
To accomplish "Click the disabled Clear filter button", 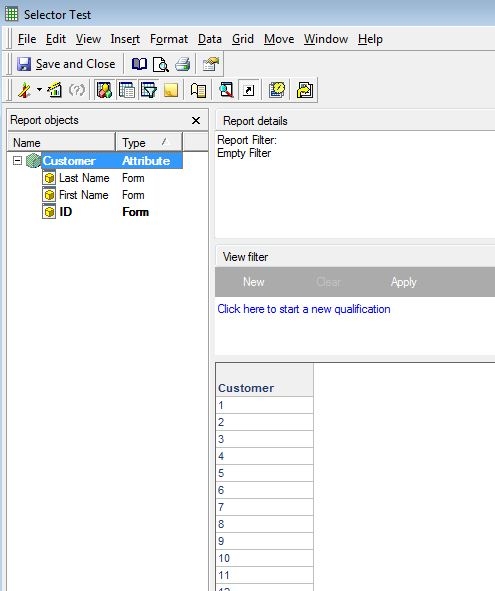I will (x=328, y=282).
